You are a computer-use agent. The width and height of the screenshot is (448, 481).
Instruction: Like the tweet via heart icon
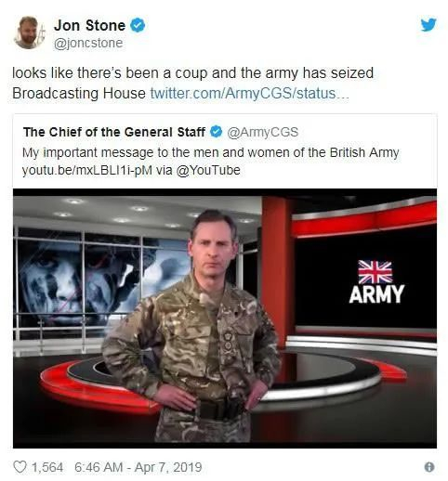(20, 467)
